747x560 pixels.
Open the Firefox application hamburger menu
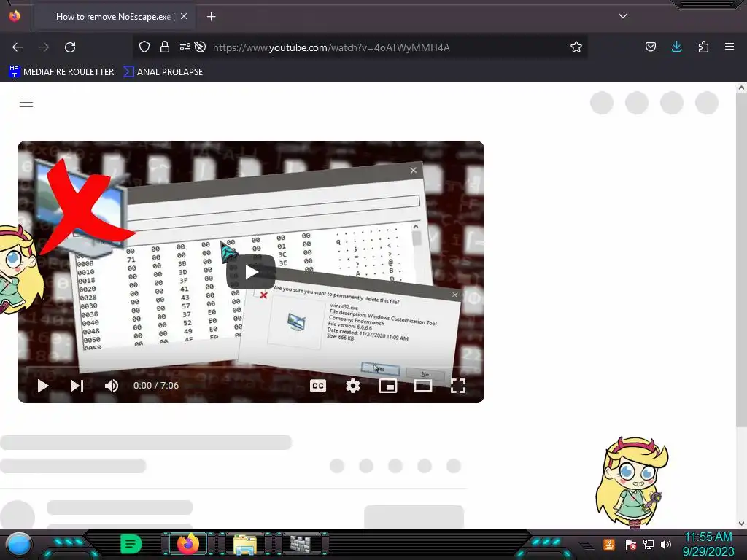click(x=729, y=47)
